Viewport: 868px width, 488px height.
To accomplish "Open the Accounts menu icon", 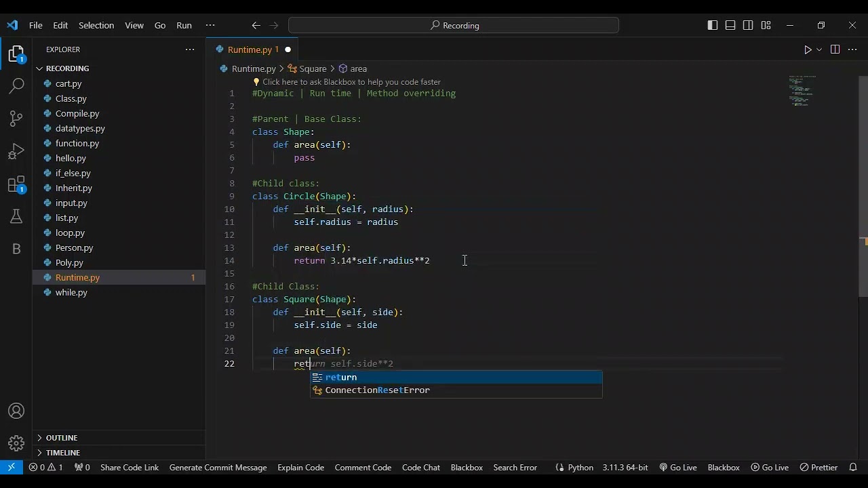I will click(16, 411).
